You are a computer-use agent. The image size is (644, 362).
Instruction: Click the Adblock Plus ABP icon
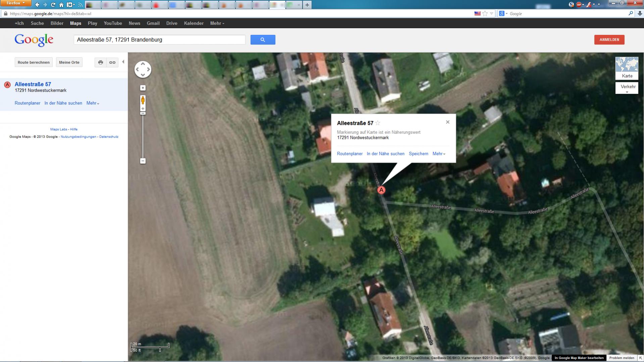[579, 4]
